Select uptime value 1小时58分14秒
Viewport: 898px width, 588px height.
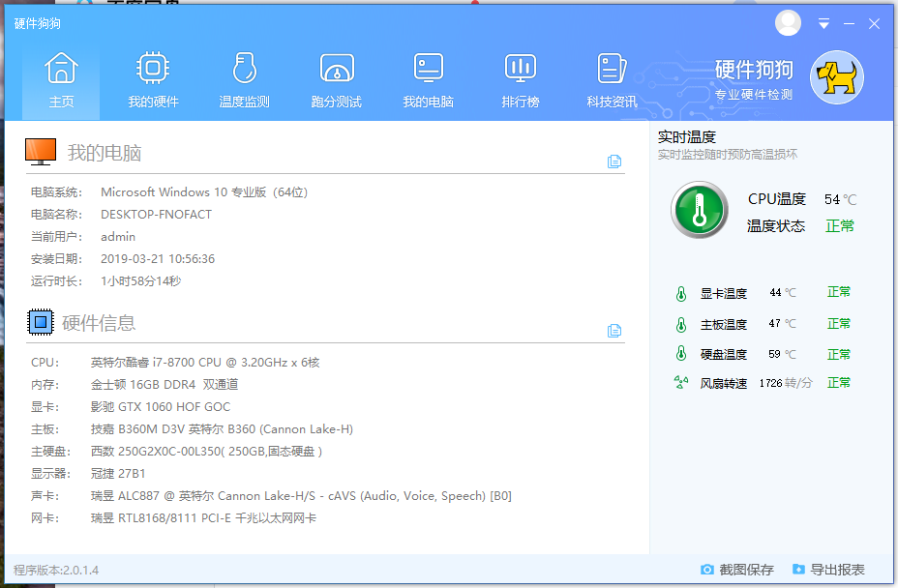click(x=141, y=281)
